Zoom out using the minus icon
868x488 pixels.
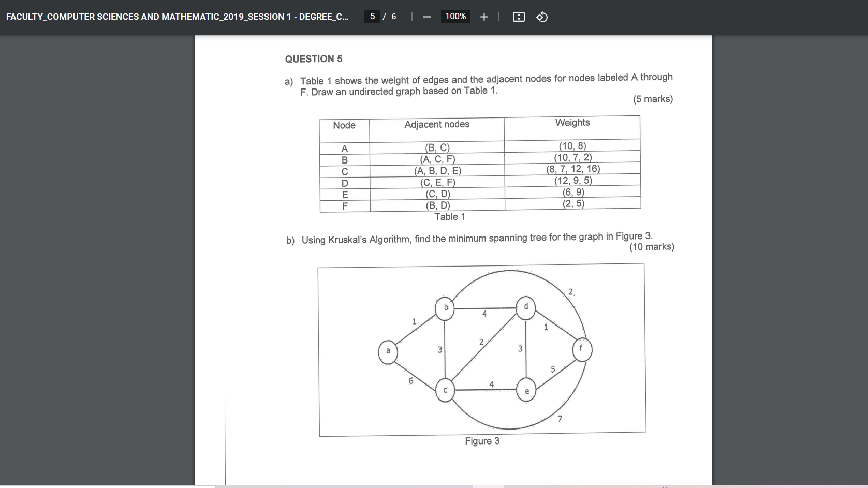[425, 16]
